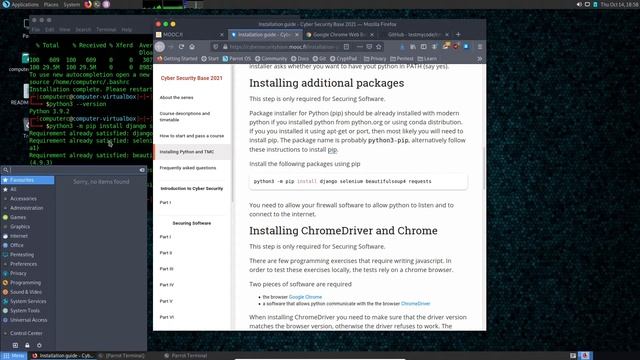
Task: Click the Firefox address bar URL
Action: tap(284, 47)
